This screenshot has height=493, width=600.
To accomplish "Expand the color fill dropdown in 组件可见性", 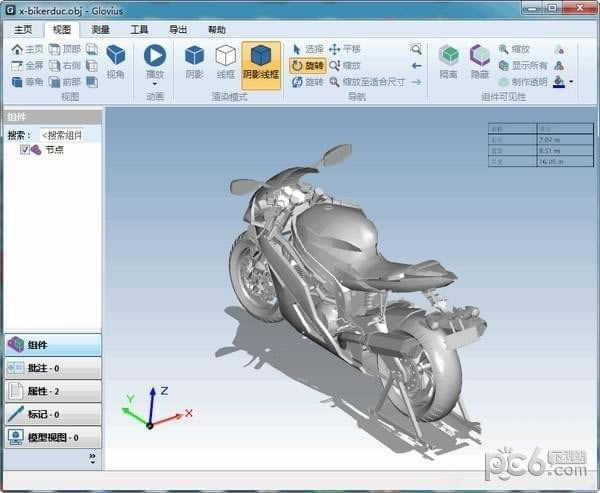I will (571, 82).
